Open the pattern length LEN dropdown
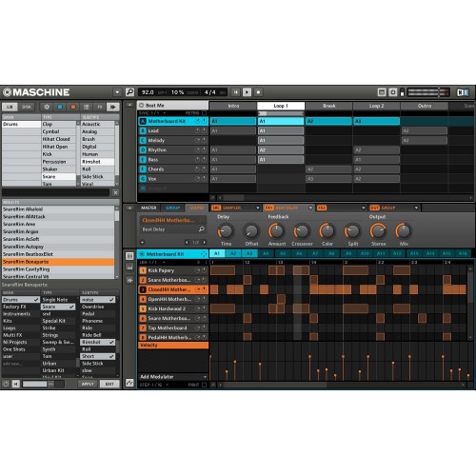This screenshot has height=476, width=476. pos(164,263)
